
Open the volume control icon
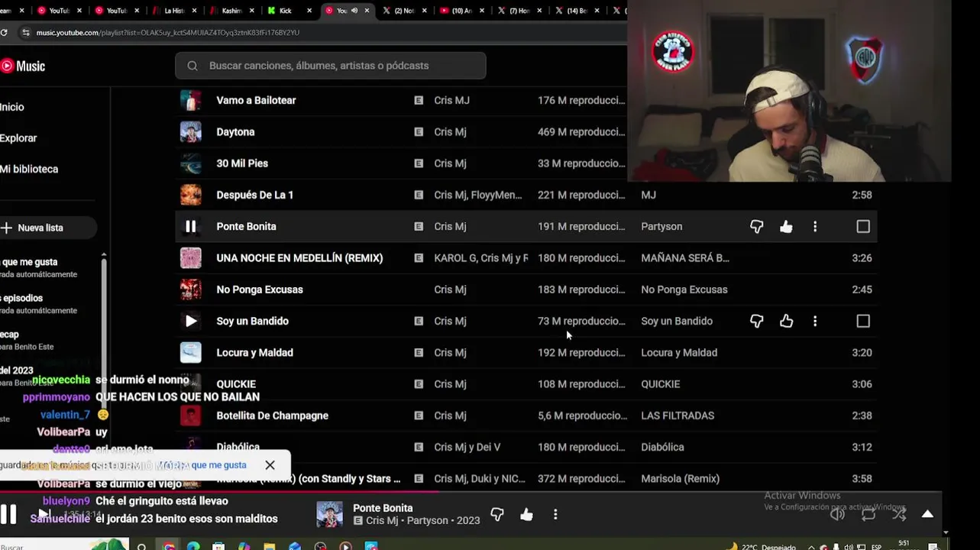[837, 514]
